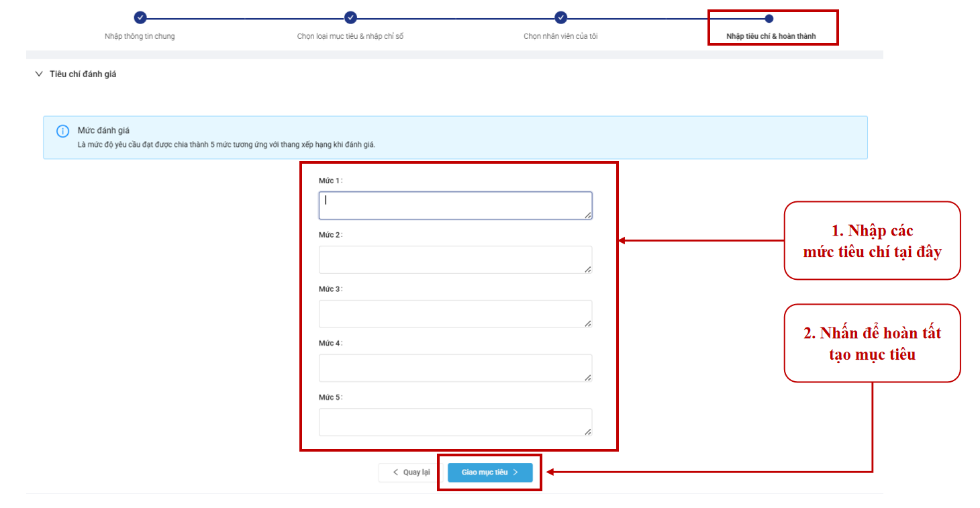Click the resize handle of the Mức 2 box
The width and height of the screenshot is (980, 508).
pyautogui.click(x=587, y=268)
